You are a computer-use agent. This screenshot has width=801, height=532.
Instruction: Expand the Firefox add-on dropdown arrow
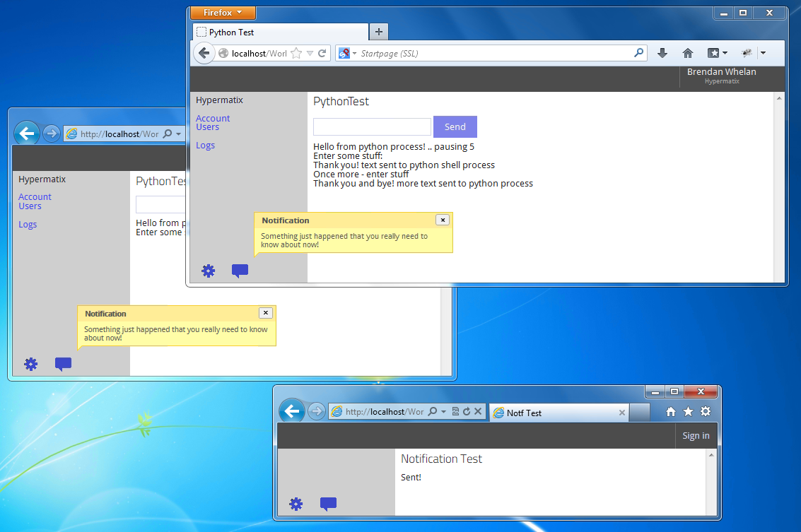[x=763, y=53]
